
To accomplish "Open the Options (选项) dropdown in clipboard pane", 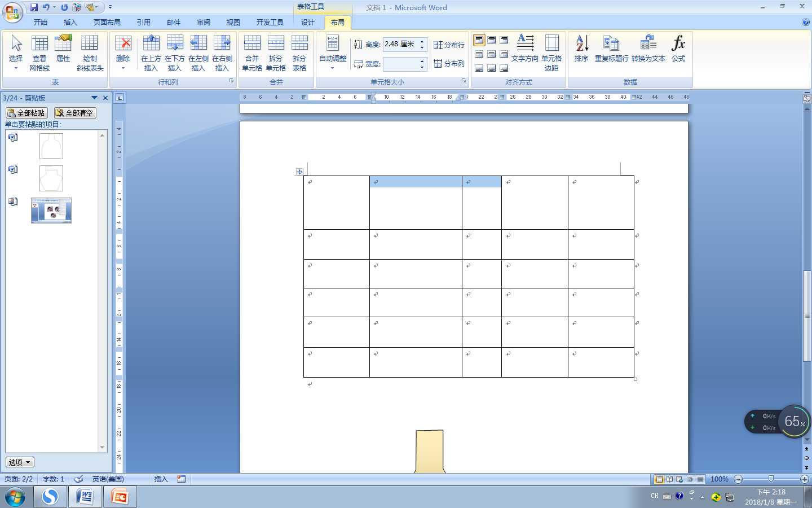I will click(20, 462).
